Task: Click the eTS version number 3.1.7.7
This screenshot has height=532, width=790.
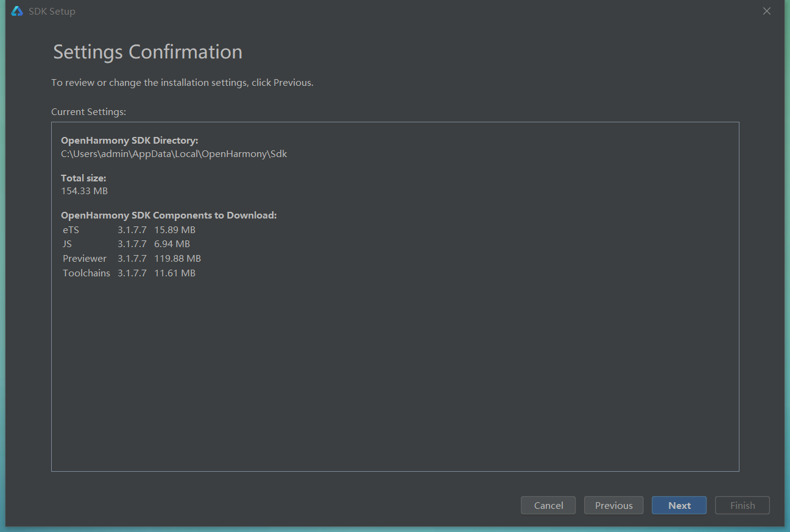Action: tap(132, 230)
